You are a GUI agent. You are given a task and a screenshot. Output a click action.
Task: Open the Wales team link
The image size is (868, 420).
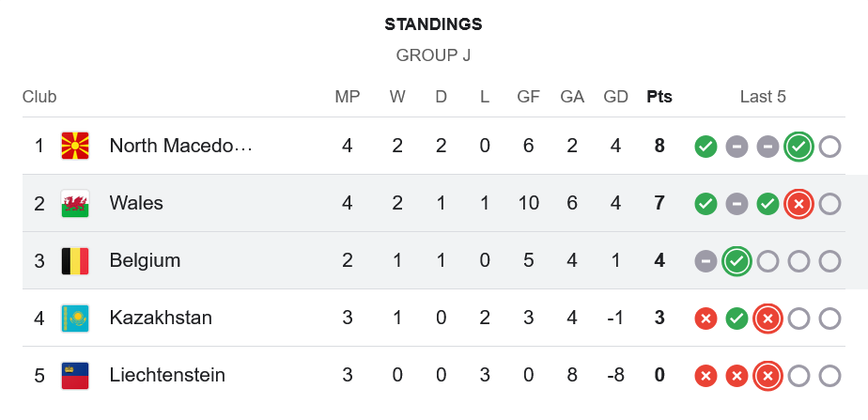pyautogui.click(x=136, y=203)
